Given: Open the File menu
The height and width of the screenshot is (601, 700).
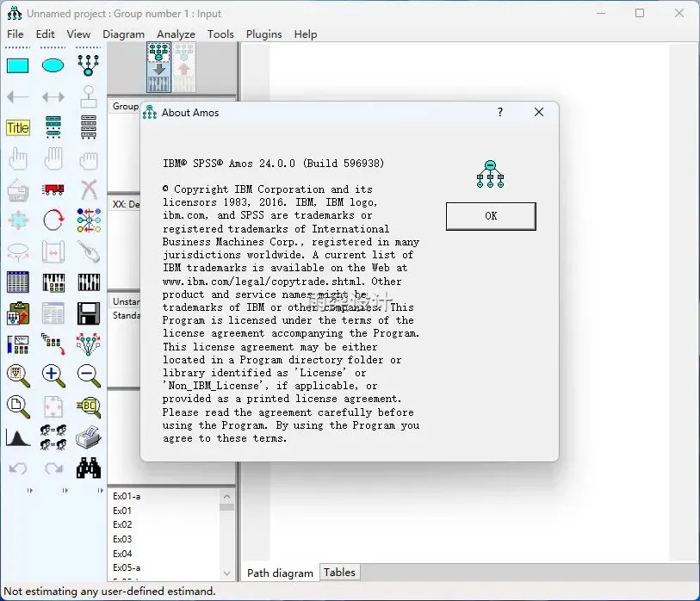Looking at the screenshot, I should [15, 34].
